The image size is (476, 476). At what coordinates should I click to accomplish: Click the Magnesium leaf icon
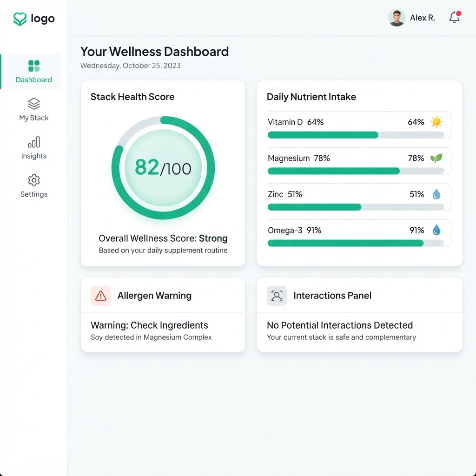pos(436,158)
